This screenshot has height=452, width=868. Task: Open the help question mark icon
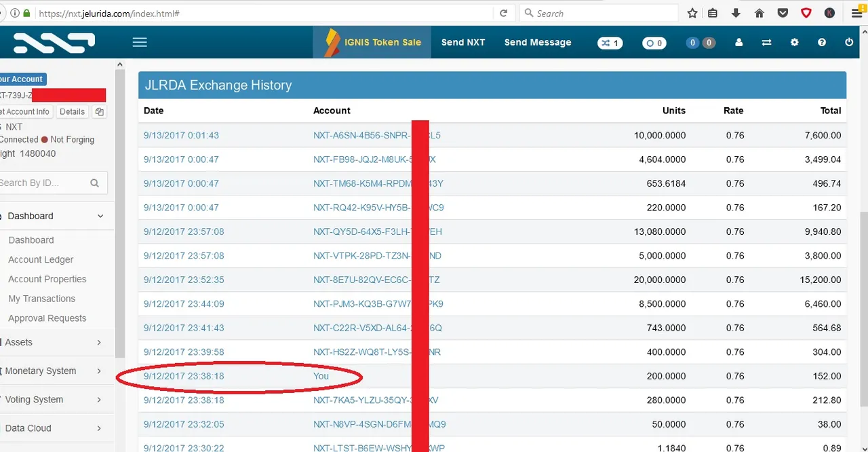(x=822, y=42)
